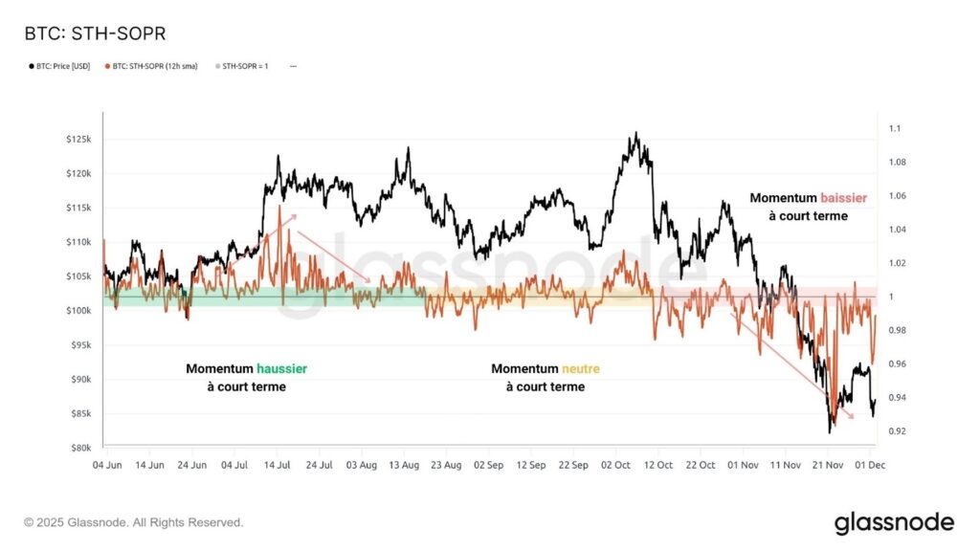Click the 'Momentum haussier à court terme' annotation
Screen dimensions: 980x551
point(246,378)
